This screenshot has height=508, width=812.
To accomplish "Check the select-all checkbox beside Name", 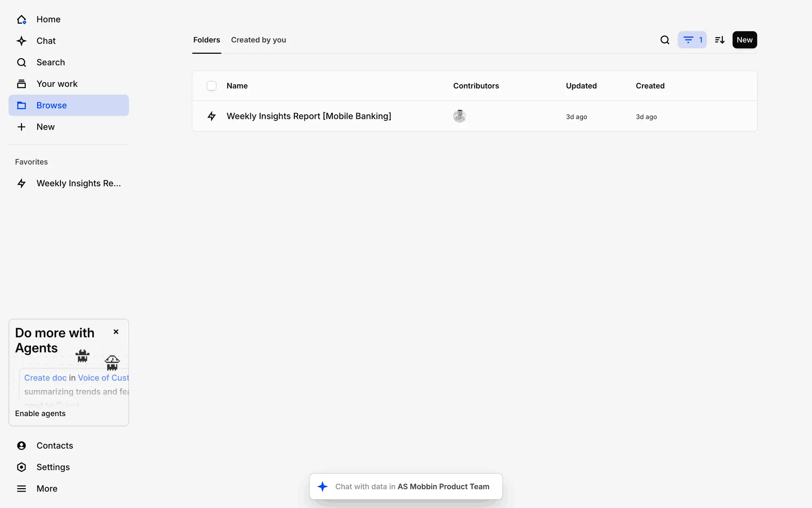I will click(211, 86).
